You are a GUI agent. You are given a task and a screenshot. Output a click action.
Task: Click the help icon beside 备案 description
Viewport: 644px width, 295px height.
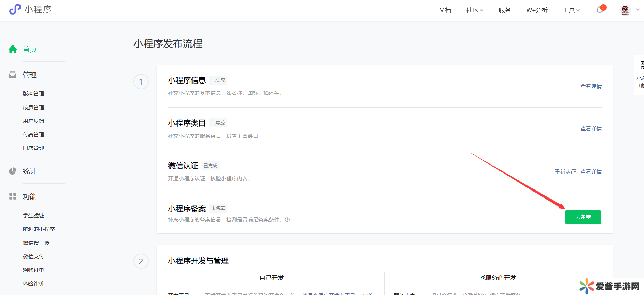pos(287,220)
